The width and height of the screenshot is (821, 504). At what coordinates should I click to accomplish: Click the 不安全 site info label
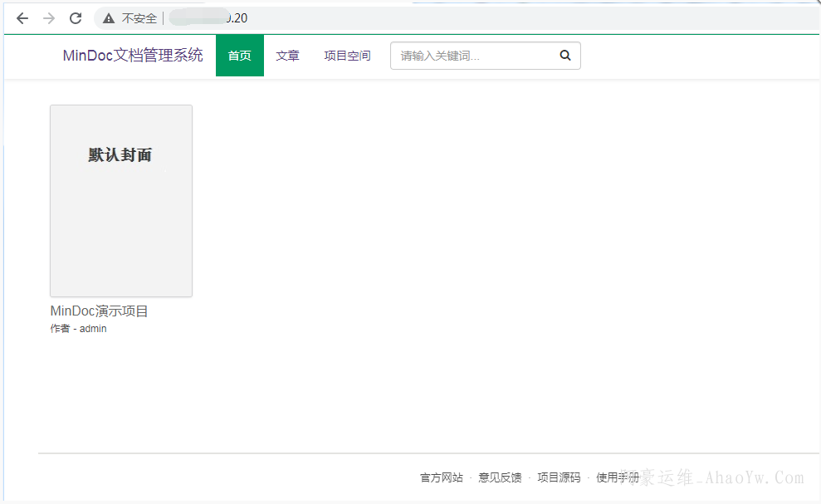[x=139, y=18]
